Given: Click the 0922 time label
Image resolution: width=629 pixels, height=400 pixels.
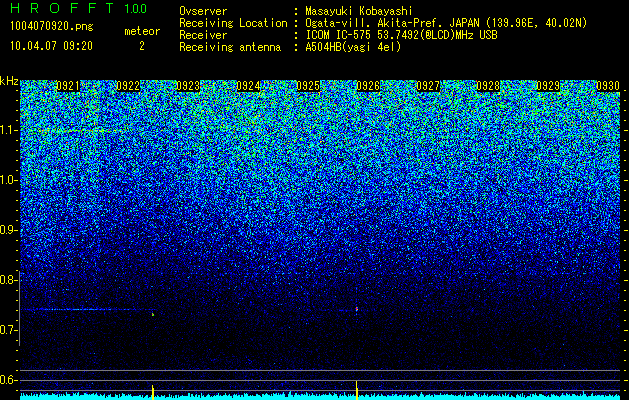Looking at the screenshot, I should 128,86.
